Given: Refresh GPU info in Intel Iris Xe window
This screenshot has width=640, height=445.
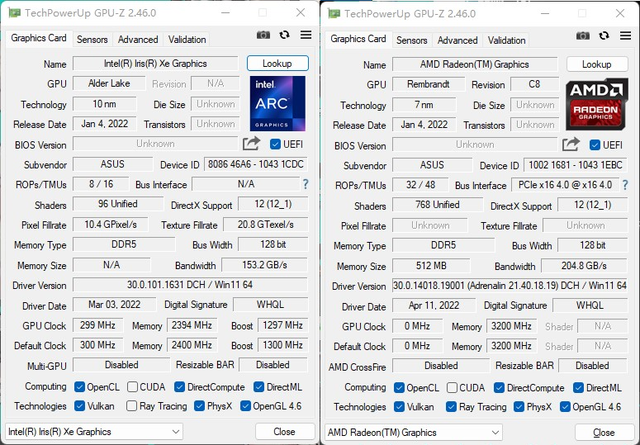Looking at the screenshot, I should coord(284,35).
